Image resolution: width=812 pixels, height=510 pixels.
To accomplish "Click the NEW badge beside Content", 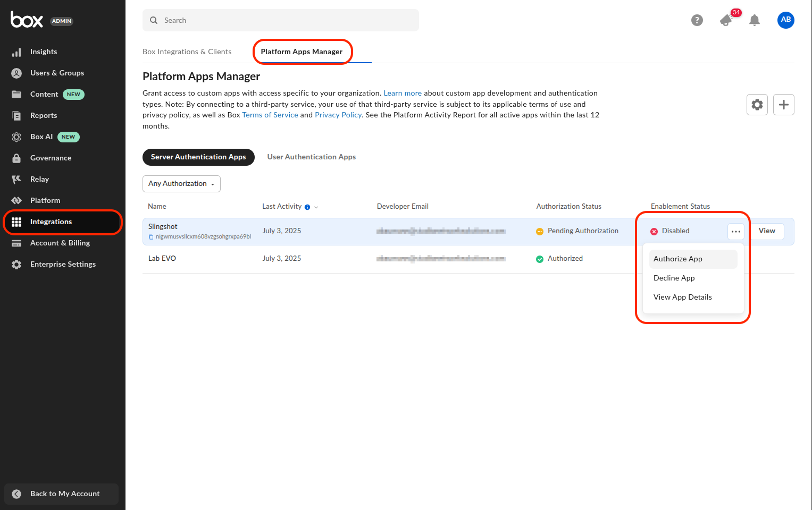I will pyautogui.click(x=73, y=95).
